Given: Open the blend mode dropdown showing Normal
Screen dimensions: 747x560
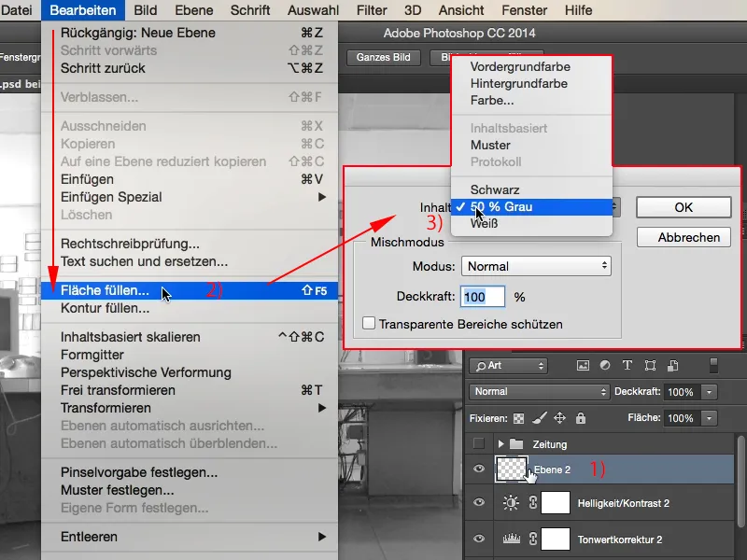Looking at the screenshot, I should click(x=538, y=392).
